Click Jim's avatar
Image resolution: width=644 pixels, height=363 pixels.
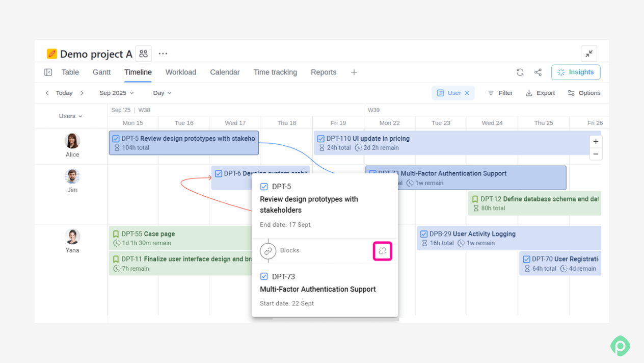72,176
